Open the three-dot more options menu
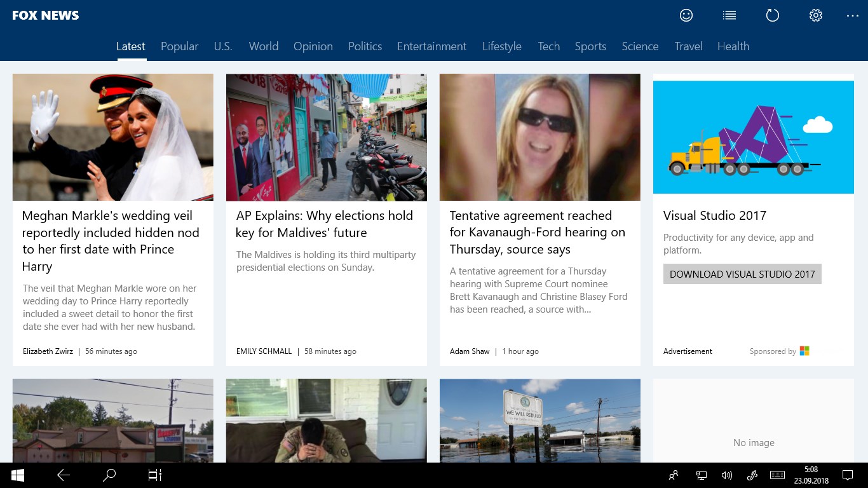 pyautogui.click(x=852, y=15)
